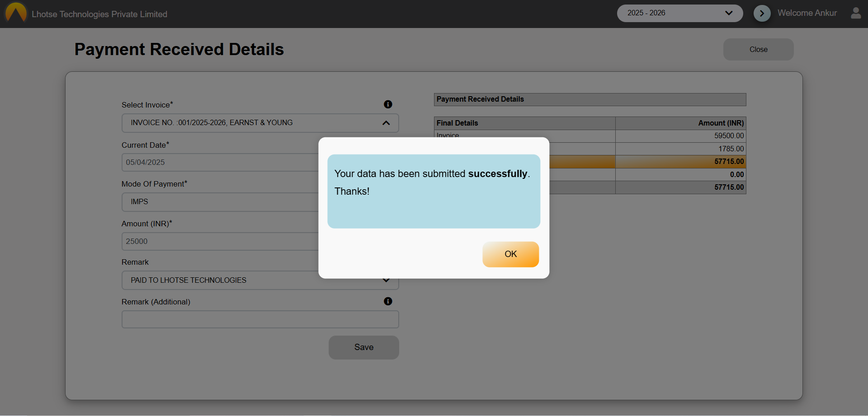
Task: Click the Save button
Action: coord(364,347)
